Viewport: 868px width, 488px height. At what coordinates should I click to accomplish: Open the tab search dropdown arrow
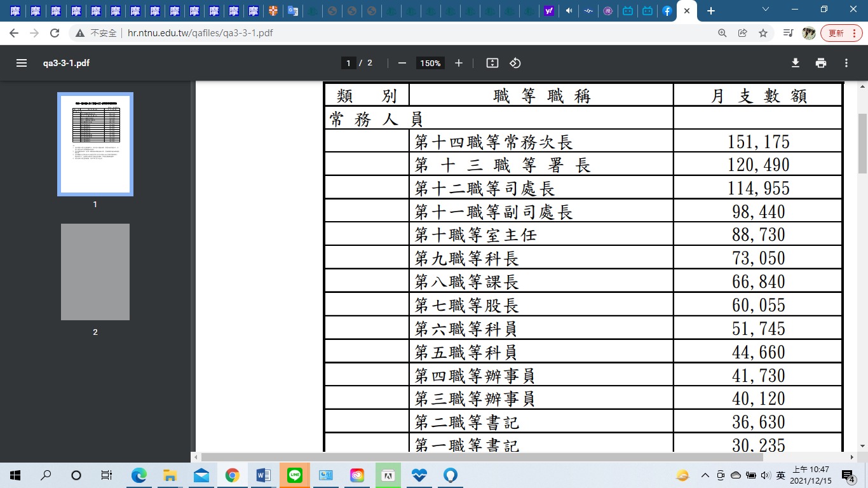[x=766, y=10]
